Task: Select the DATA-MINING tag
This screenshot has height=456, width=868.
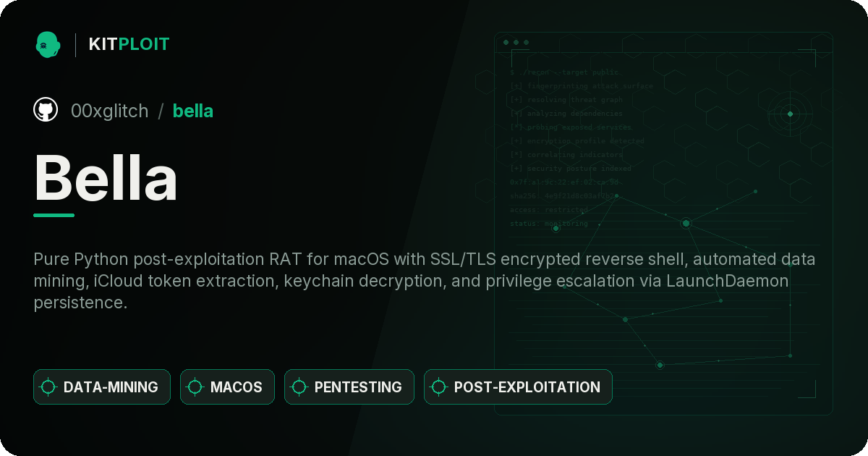Action: pos(102,387)
